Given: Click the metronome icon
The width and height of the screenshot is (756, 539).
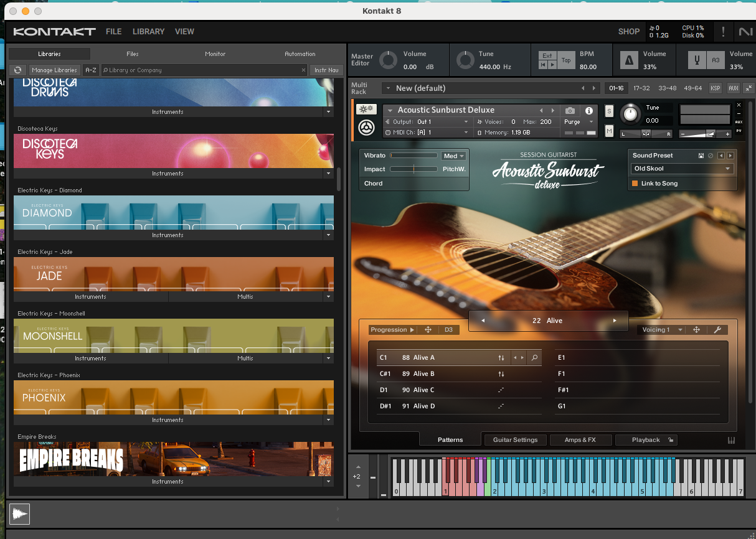Looking at the screenshot, I should (x=628, y=60).
